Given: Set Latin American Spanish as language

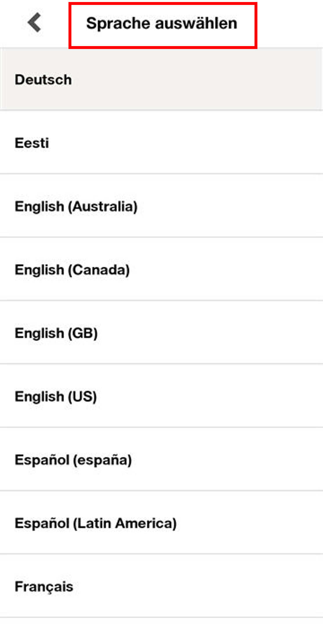Looking at the screenshot, I should click(161, 523).
